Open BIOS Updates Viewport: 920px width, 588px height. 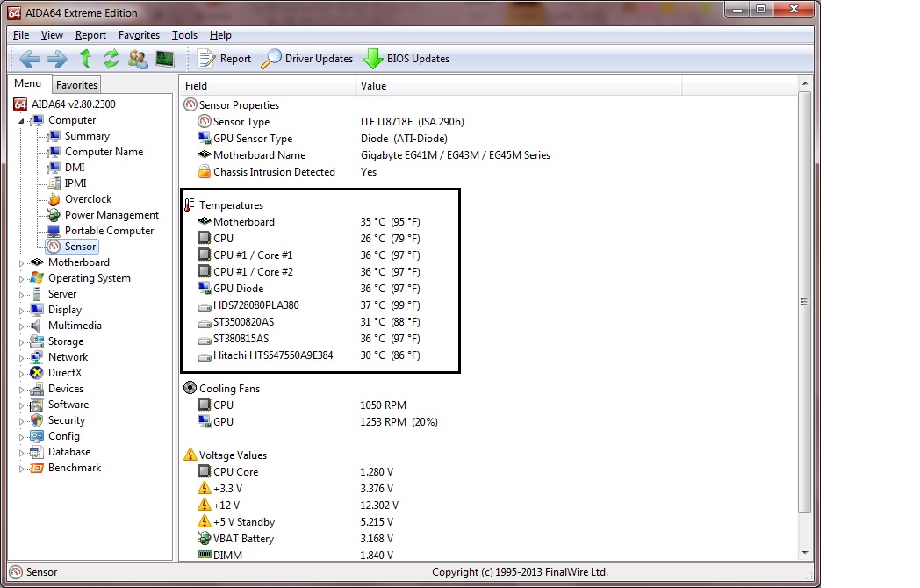pos(406,59)
